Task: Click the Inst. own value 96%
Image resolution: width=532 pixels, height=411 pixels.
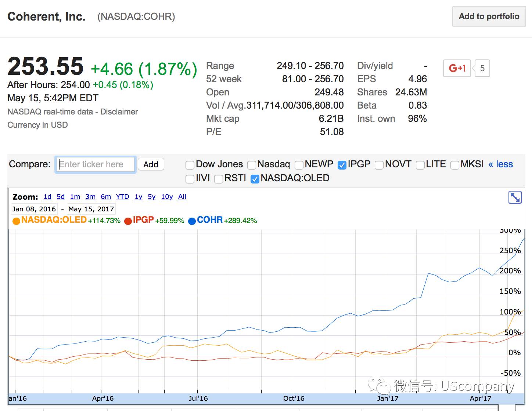Action: pyautogui.click(x=417, y=119)
